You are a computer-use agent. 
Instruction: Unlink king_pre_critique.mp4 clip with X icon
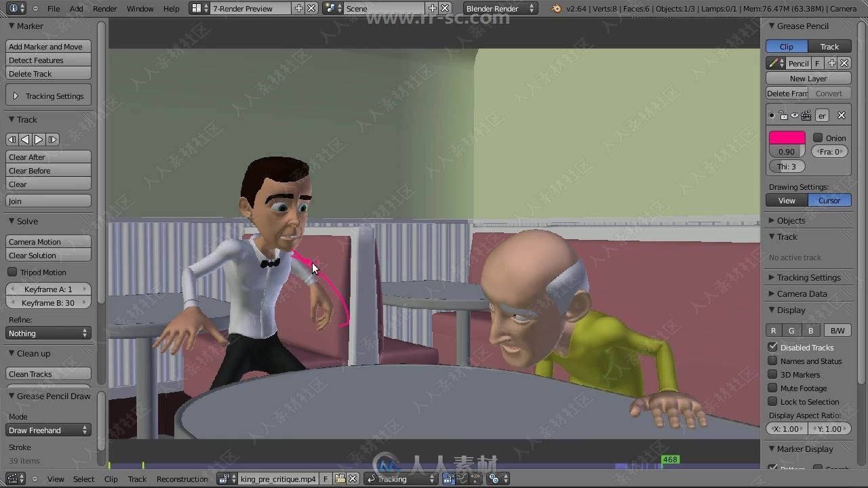pyautogui.click(x=353, y=479)
